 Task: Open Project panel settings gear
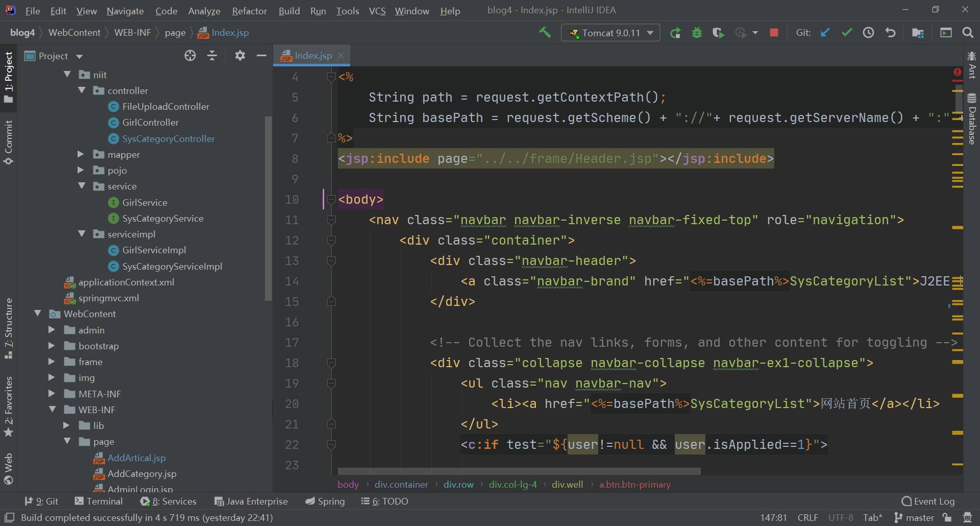tap(240, 56)
